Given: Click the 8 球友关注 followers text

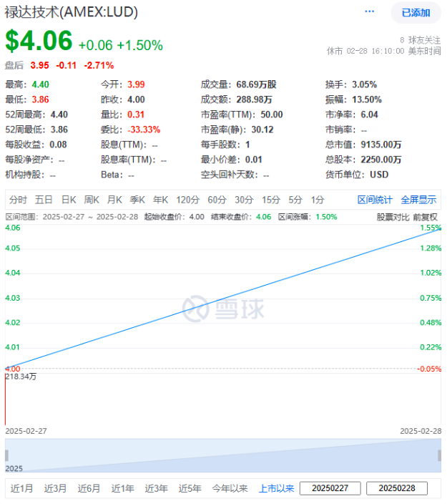Looking at the screenshot, I should (x=420, y=40).
